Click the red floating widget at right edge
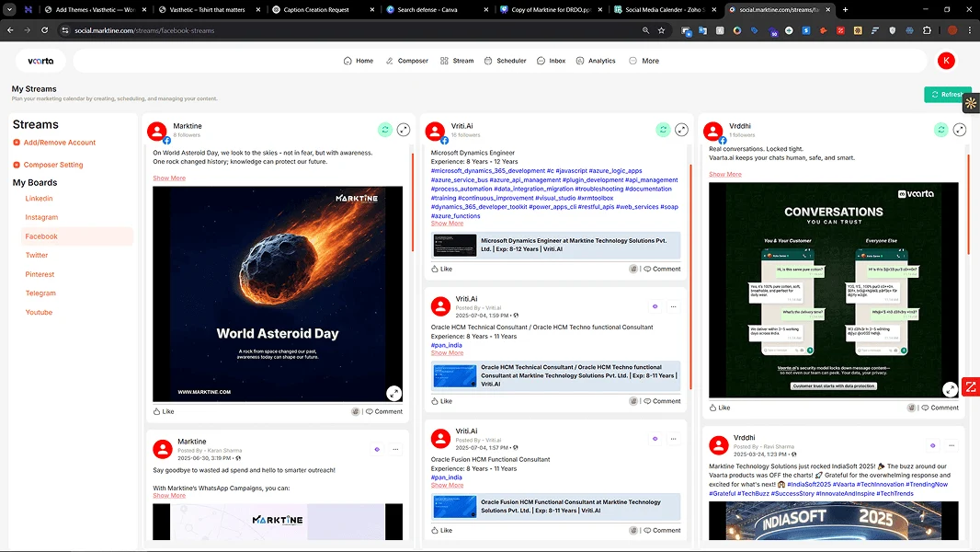Viewport: 980px width, 552px height. 971,387
